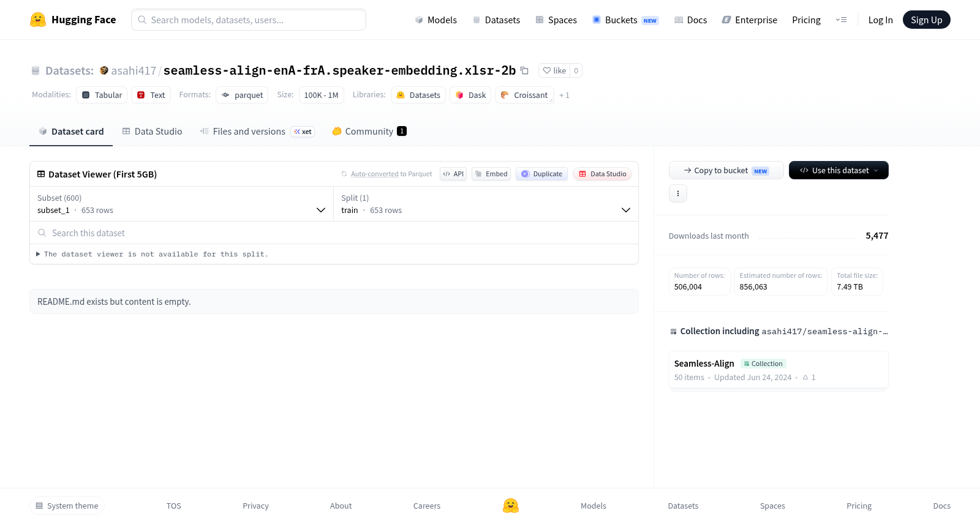Screen dimensions: 980x527
Task: Filter by the Tabular modality tag
Action: pos(102,95)
